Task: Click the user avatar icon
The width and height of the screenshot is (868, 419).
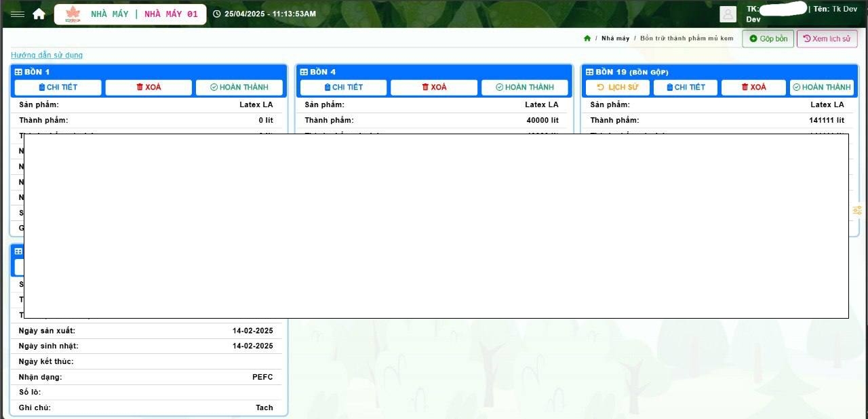Action: 728,14
